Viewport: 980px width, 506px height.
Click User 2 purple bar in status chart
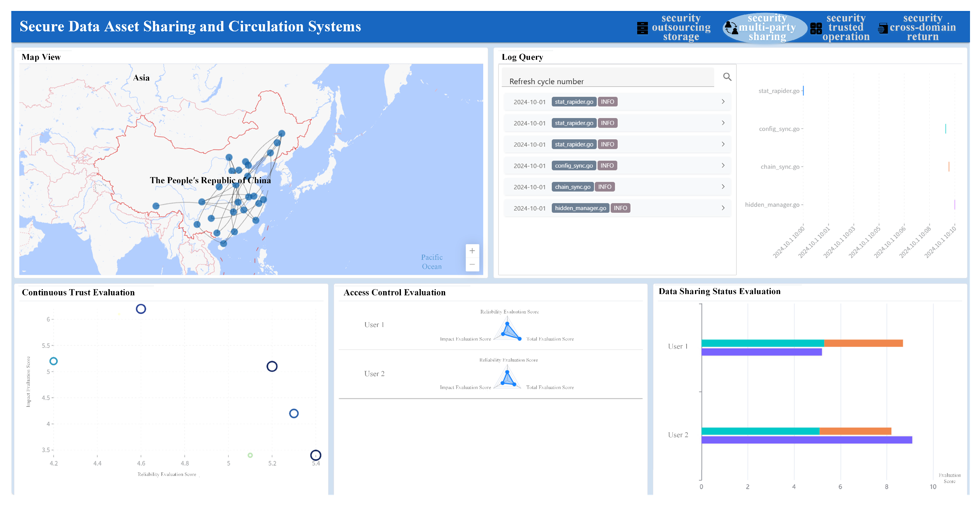[807, 440]
